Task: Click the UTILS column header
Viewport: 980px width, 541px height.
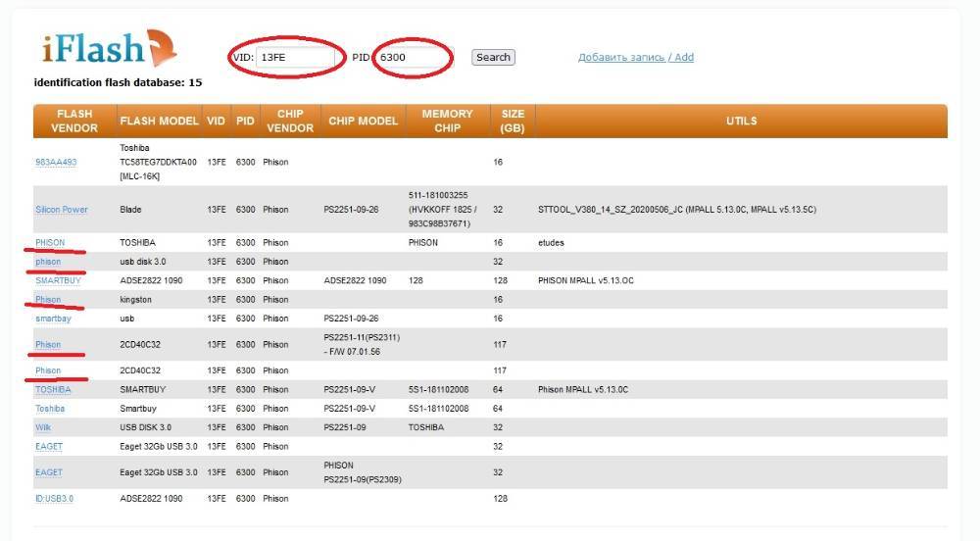Action: 741,122
